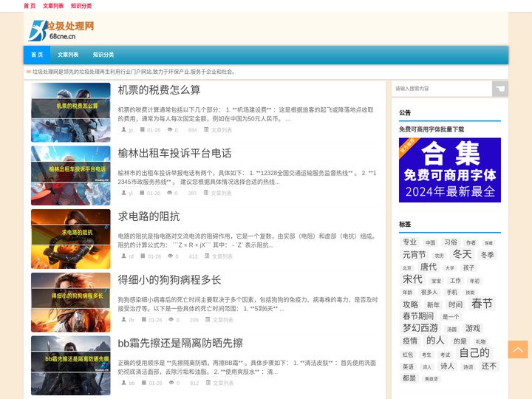532x399 pixels.
Task: Open article title 机票的税费怎么算
Action: (159, 90)
